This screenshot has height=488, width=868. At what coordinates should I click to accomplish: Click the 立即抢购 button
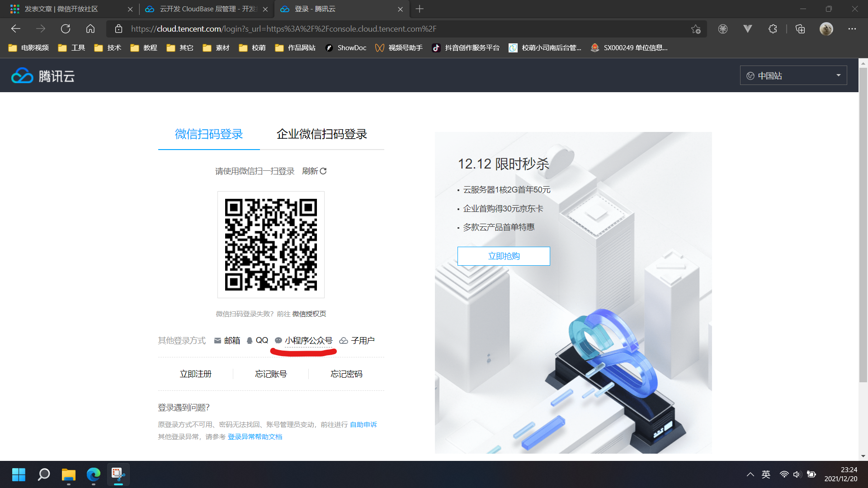504,256
